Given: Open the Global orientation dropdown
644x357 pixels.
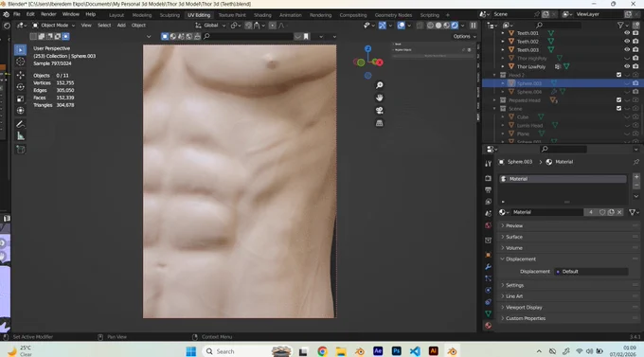Looking at the screenshot, I should [x=210, y=26].
